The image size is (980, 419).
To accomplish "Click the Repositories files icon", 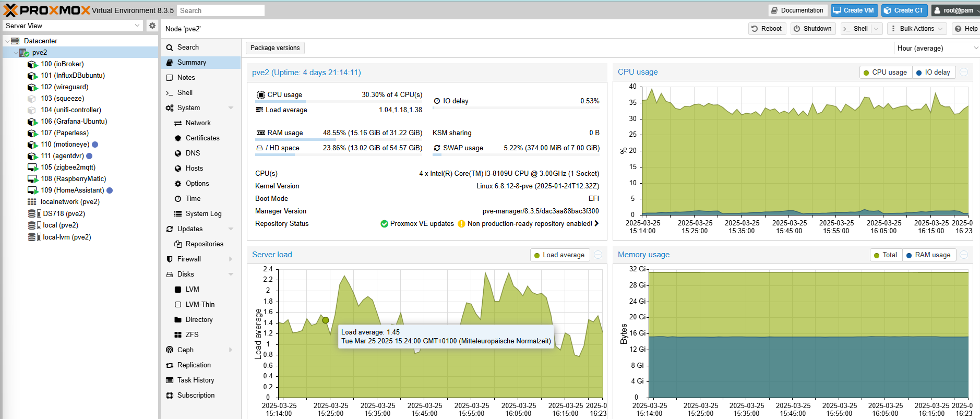I will [x=178, y=244].
